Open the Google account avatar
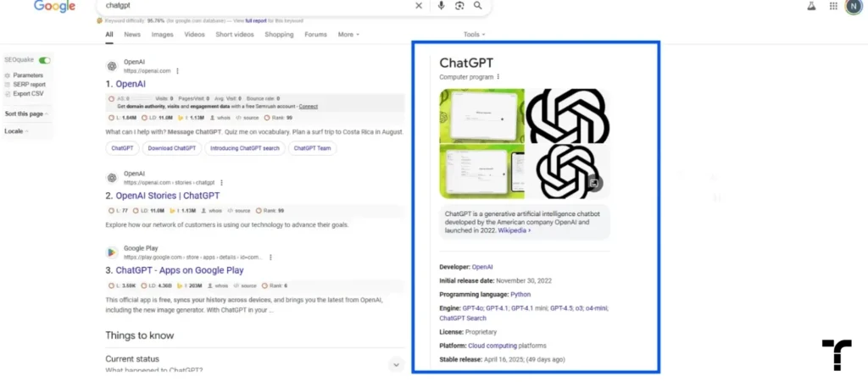868x382 pixels. click(x=854, y=6)
